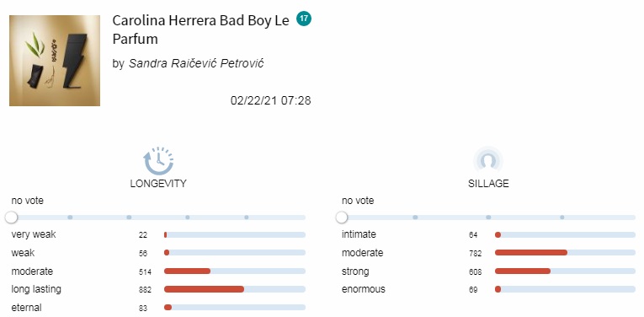Vote long lasting on the longevity bar

pyautogui.click(x=235, y=289)
